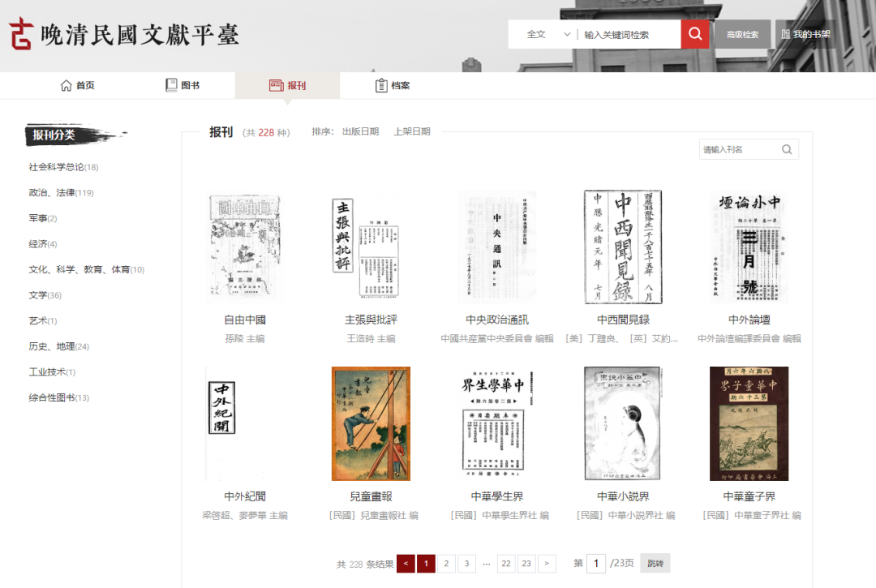Click the 高级检索 advanced search button
Viewport: 876px width, 588px height.
click(x=742, y=34)
